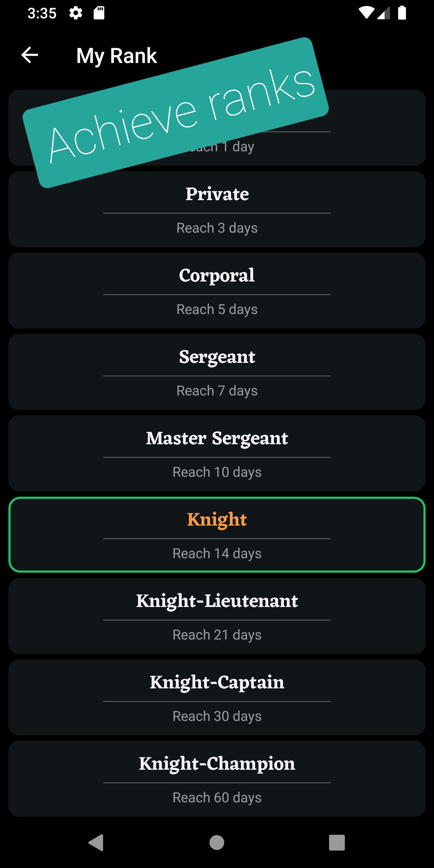434x868 pixels.
Task: Tap the battery status icon
Action: point(402,13)
